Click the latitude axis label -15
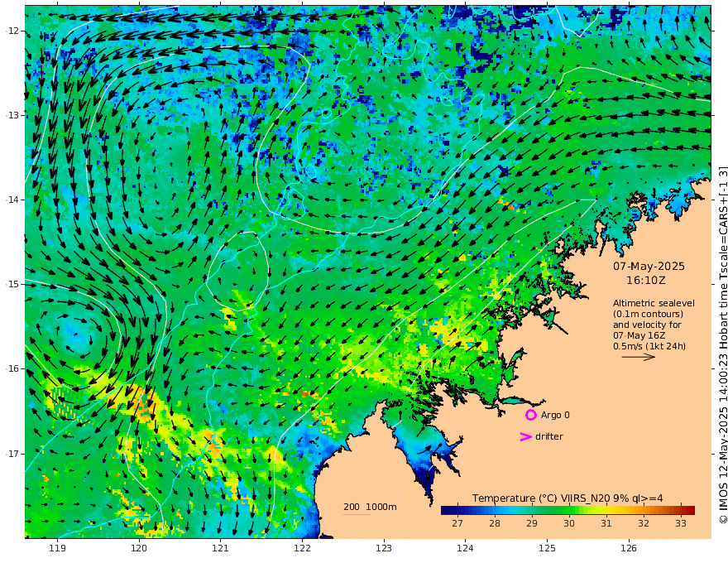 click(x=12, y=284)
